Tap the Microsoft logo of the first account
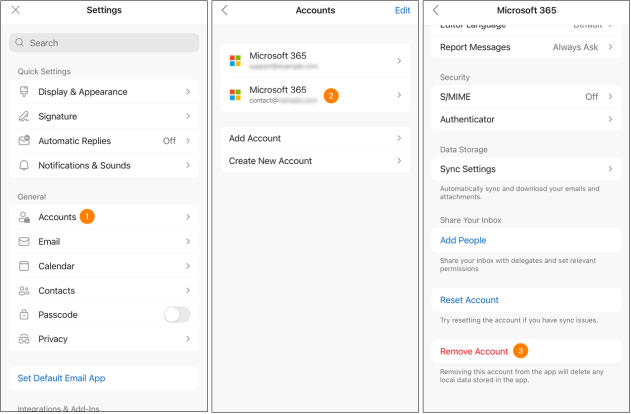The height and width of the screenshot is (414, 631). (235, 61)
